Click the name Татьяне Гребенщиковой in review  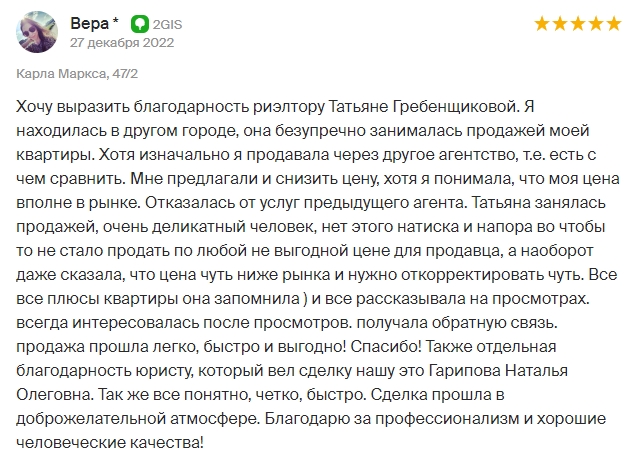pyautogui.click(x=424, y=107)
